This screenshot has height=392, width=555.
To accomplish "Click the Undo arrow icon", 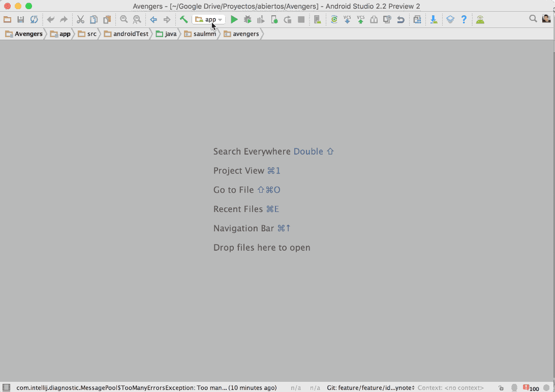I will point(51,19).
